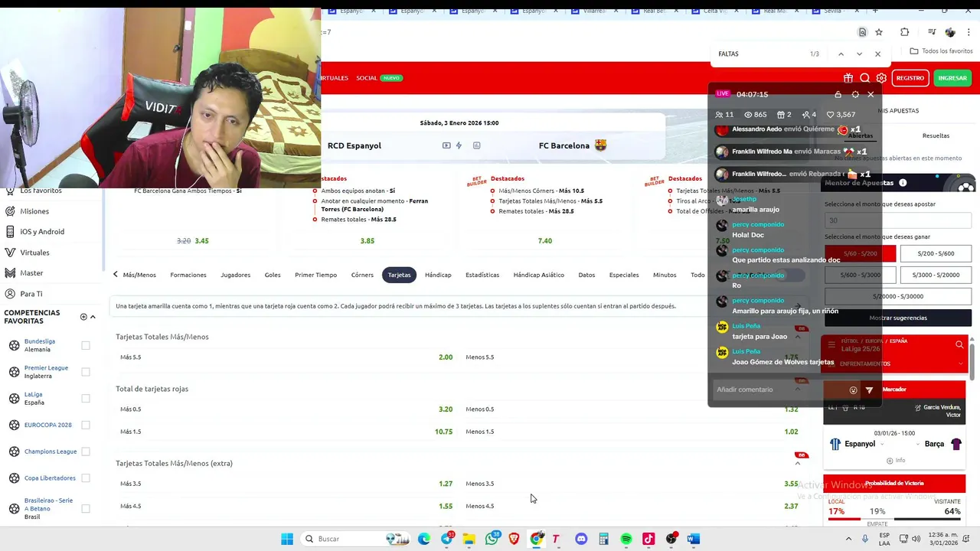This screenshot has height=551, width=980.
Task: Click the gift counter in live overlay
Action: click(x=784, y=115)
